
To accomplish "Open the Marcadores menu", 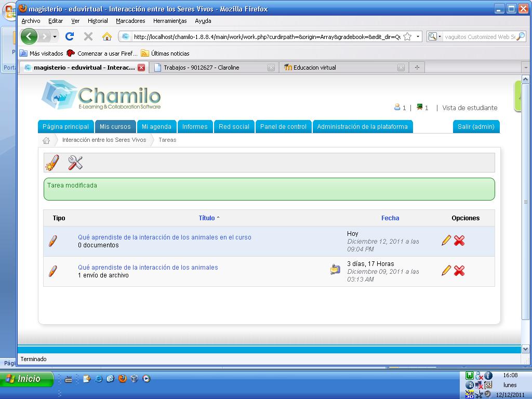I will click(x=130, y=21).
